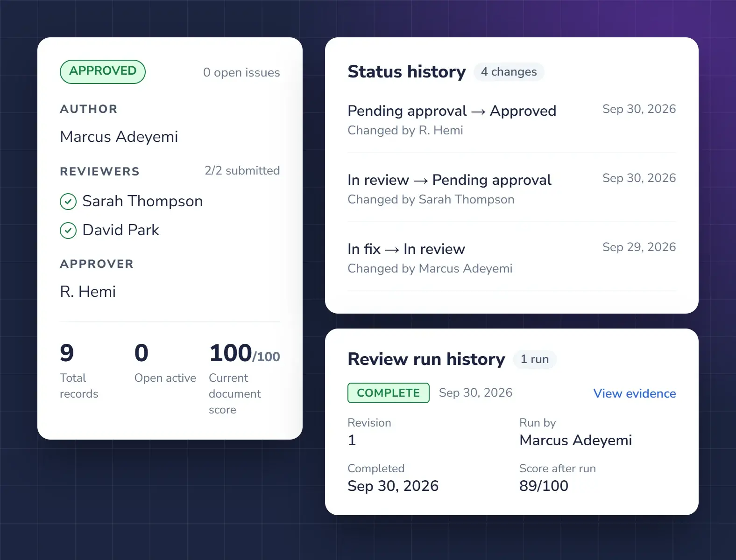Click author name Marcus Adeyemi in the summary card
736x560 pixels.
(x=119, y=137)
